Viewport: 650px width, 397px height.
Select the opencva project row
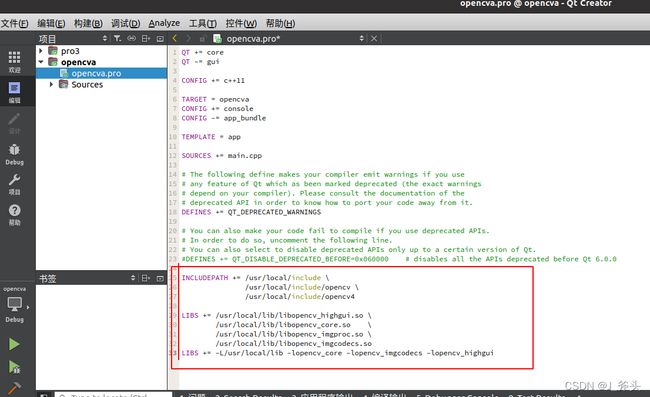[78, 62]
